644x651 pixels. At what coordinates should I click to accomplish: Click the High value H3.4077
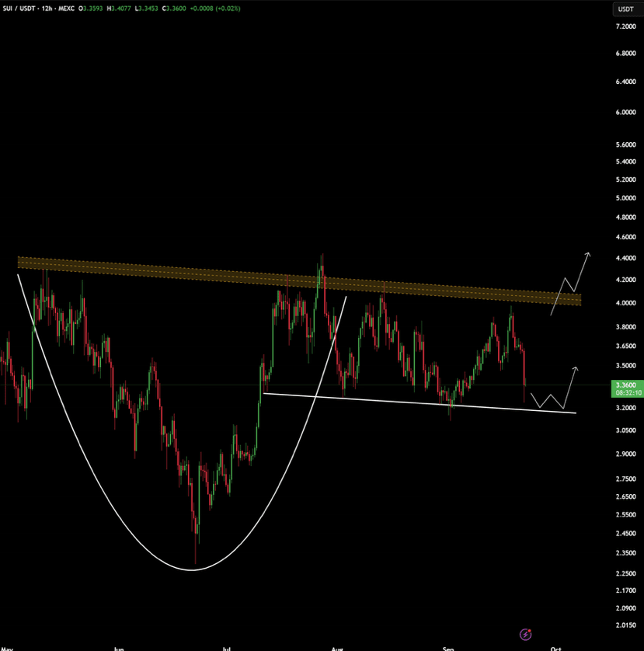click(119, 9)
